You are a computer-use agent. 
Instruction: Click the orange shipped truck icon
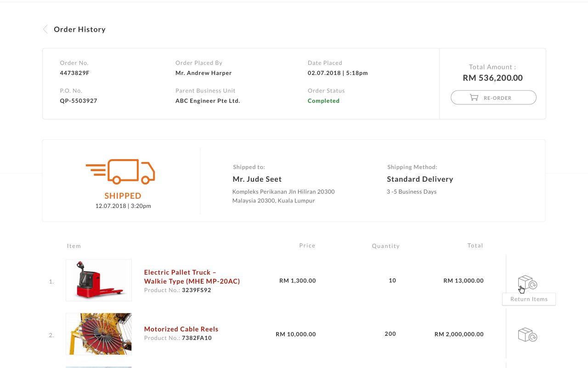[x=120, y=172]
